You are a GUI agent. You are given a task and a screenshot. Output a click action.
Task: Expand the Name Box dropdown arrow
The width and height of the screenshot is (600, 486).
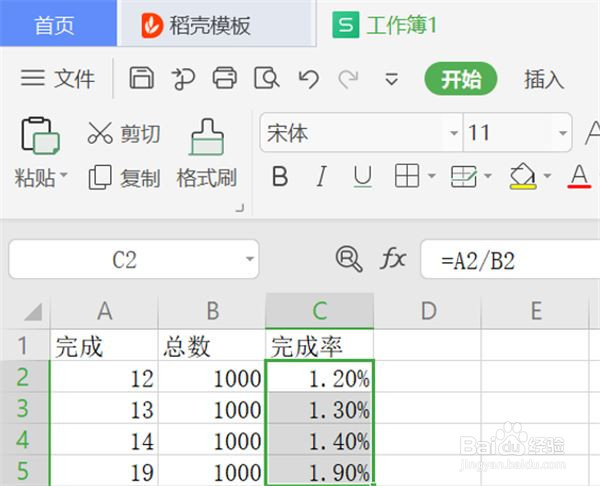(x=250, y=259)
